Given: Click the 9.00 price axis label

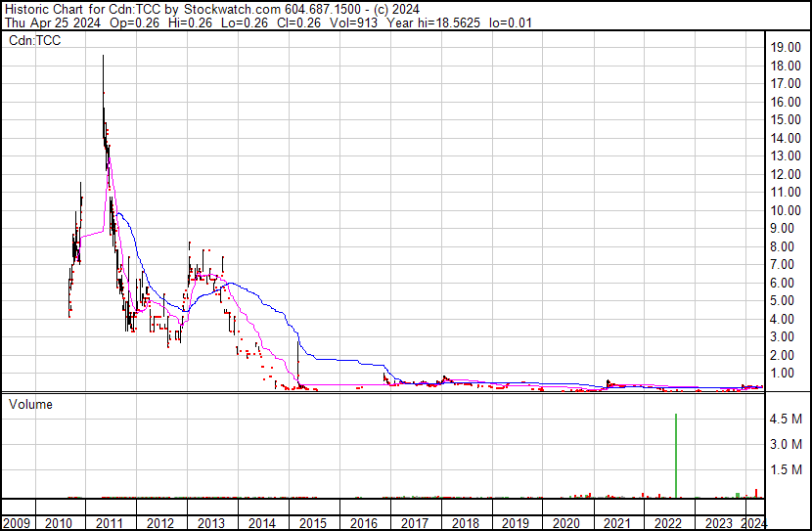Looking at the screenshot, I should 782,228.
